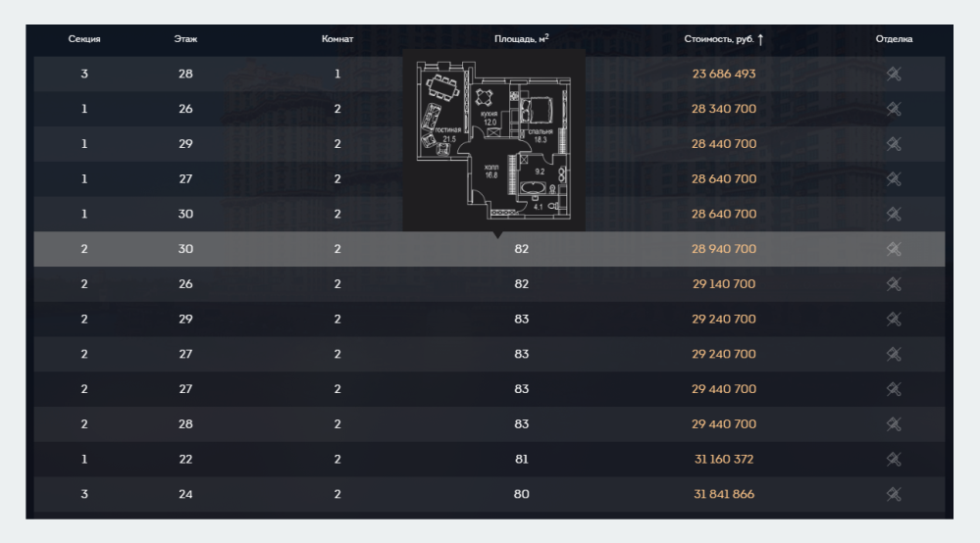Viewport: 980px width, 543px height.
Task: Select price 31 841 866
Action: pyautogui.click(x=724, y=494)
